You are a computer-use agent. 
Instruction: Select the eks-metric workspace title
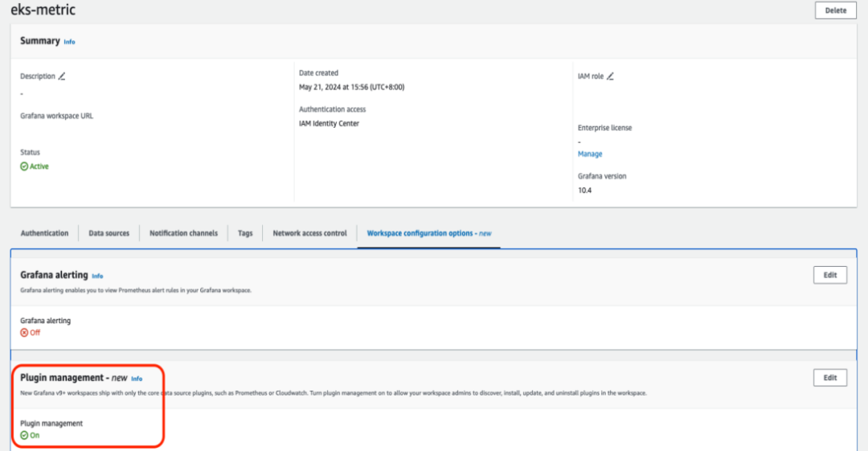pos(43,10)
